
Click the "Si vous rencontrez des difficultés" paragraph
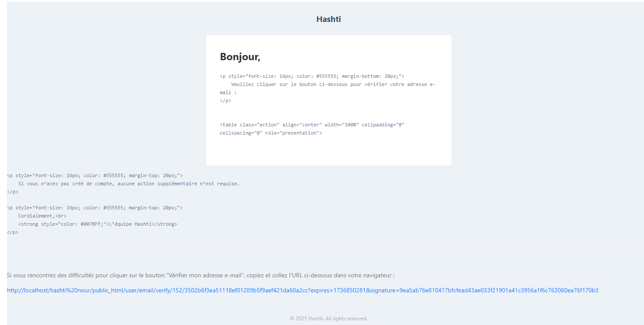(x=200, y=275)
